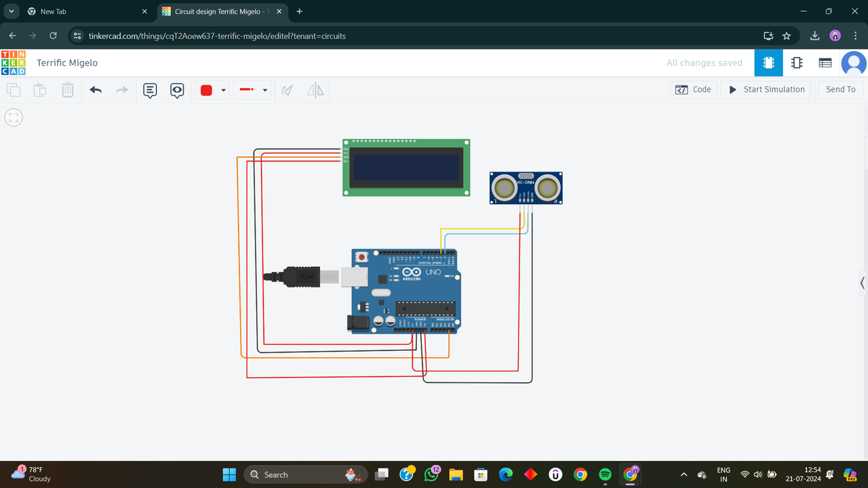Click the install app icon in address bar

[768, 36]
